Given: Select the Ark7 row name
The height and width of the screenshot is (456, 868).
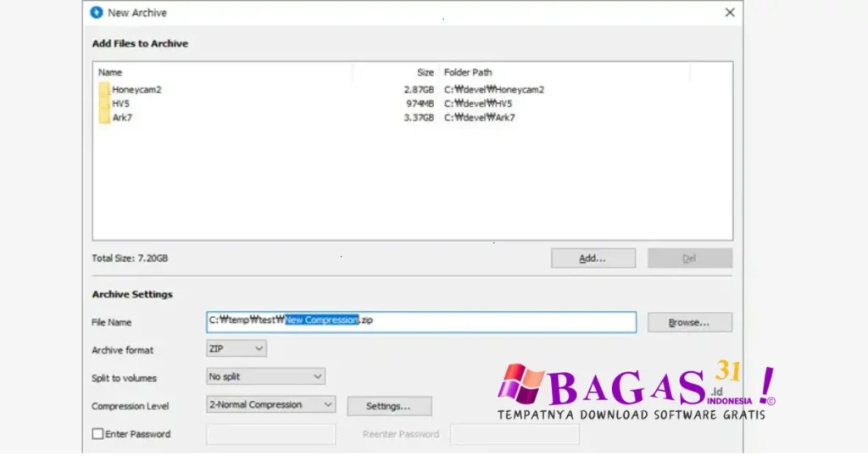Looking at the screenshot, I should point(122,117).
